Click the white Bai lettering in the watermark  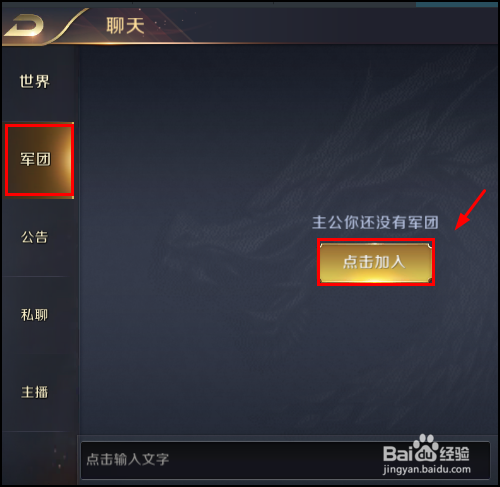click(398, 454)
